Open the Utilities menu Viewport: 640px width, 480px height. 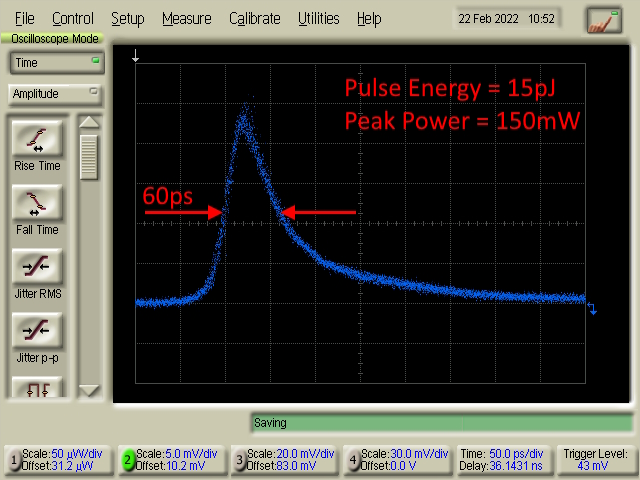point(318,19)
